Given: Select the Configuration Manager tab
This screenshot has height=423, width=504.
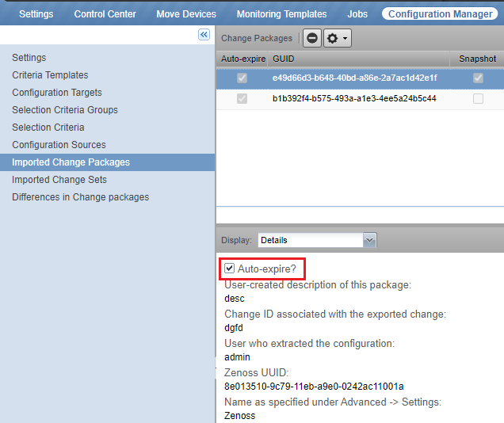Looking at the screenshot, I should [x=440, y=14].
